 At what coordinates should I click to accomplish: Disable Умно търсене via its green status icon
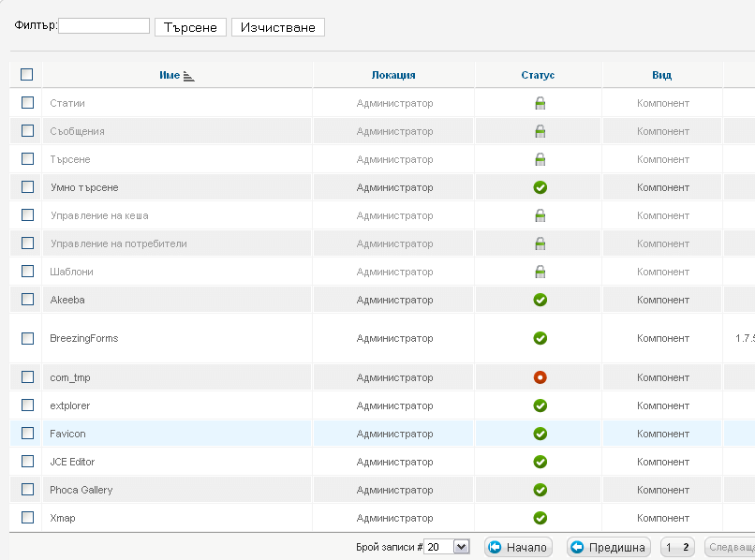tap(540, 187)
